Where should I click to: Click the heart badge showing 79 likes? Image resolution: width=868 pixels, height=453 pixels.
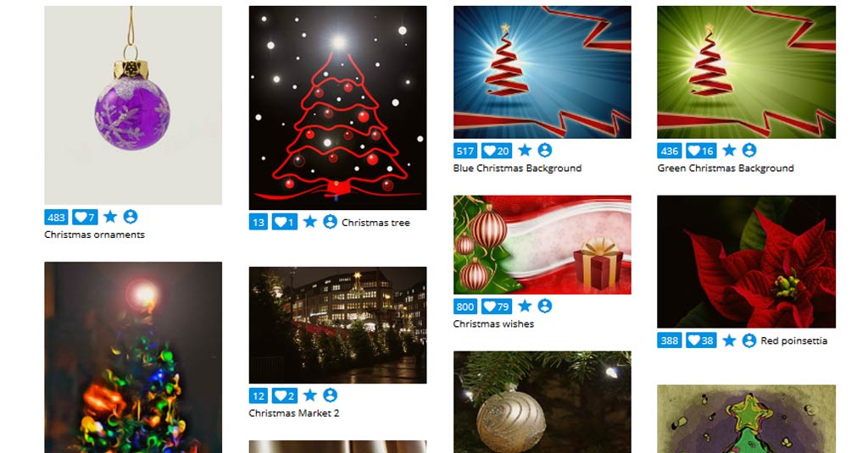pos(497,307)
